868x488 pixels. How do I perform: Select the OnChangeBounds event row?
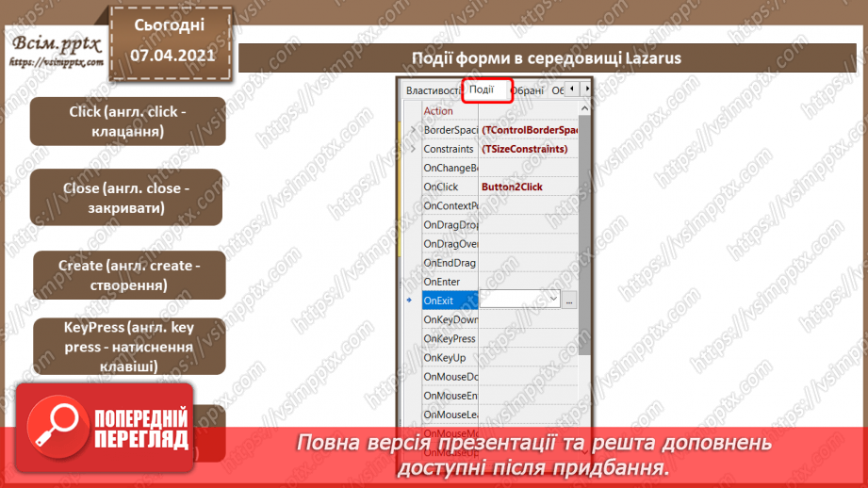tap(500, 168)
